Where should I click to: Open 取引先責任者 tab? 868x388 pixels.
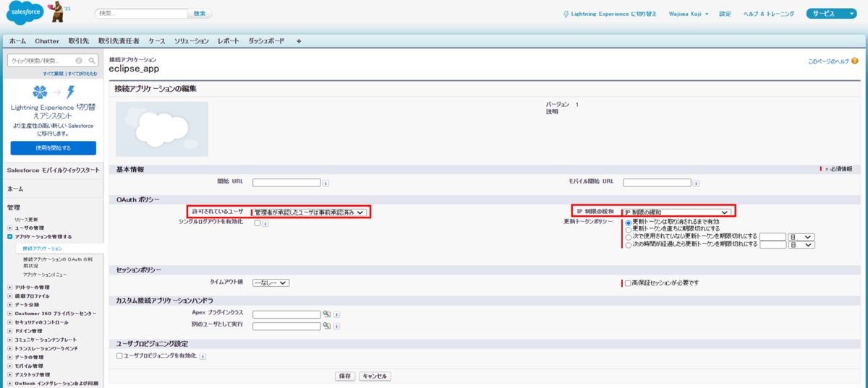[x=119, y=41]
